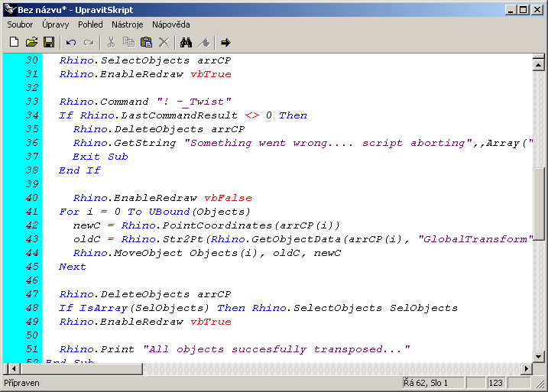The width and height of the screenshot is (548, 392).
Task: Open the Úpravy menu
Action: [55, 24]
